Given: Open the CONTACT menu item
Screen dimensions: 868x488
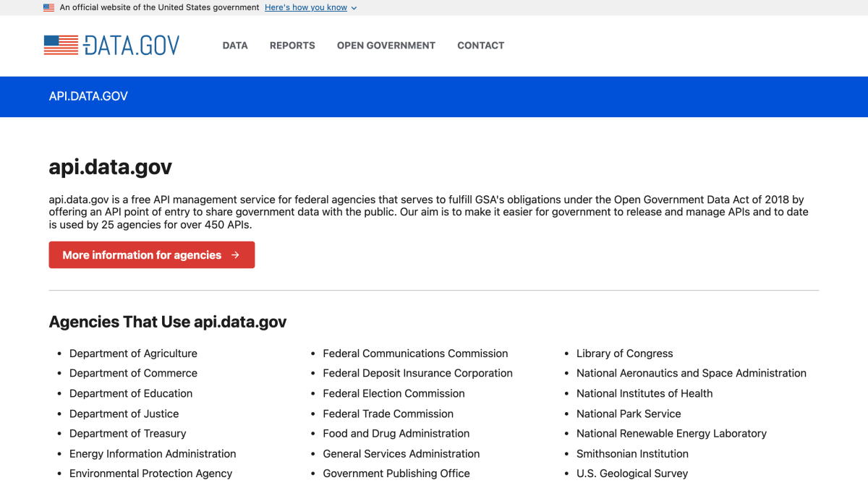Looking at the screenshot, I should (x=481, y=45).
